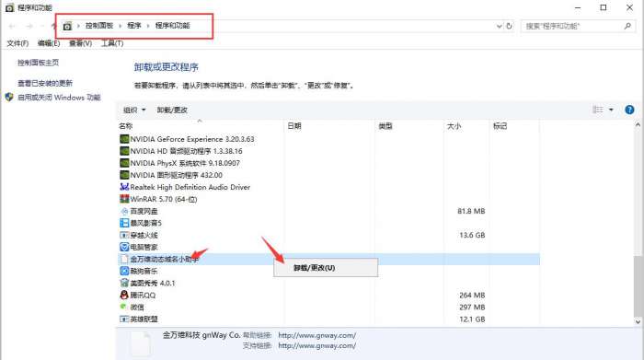This screenshot has width=644, height=360.
Task: Click the 腾讯QQ penguin icon
Action: coord(124,295)
